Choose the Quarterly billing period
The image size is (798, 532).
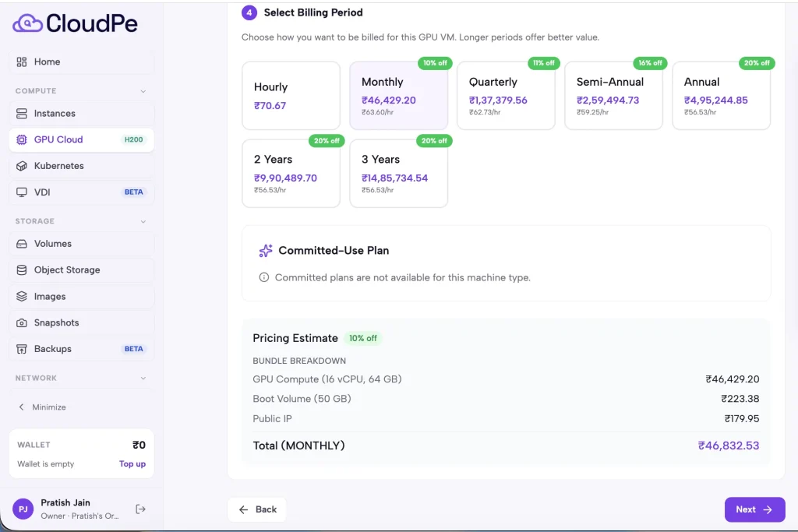(x=506, y=96)
